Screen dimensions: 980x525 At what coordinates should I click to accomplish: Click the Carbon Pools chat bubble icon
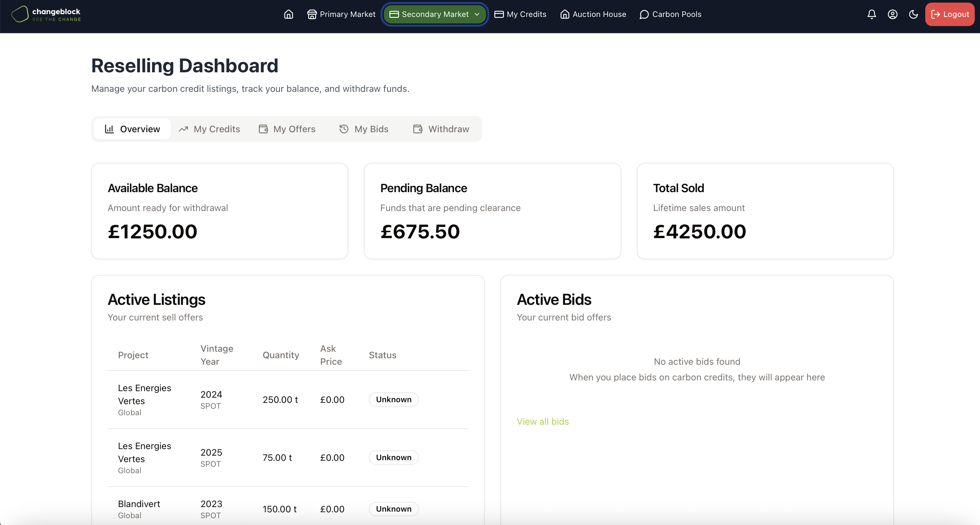[x=644, y=14]
